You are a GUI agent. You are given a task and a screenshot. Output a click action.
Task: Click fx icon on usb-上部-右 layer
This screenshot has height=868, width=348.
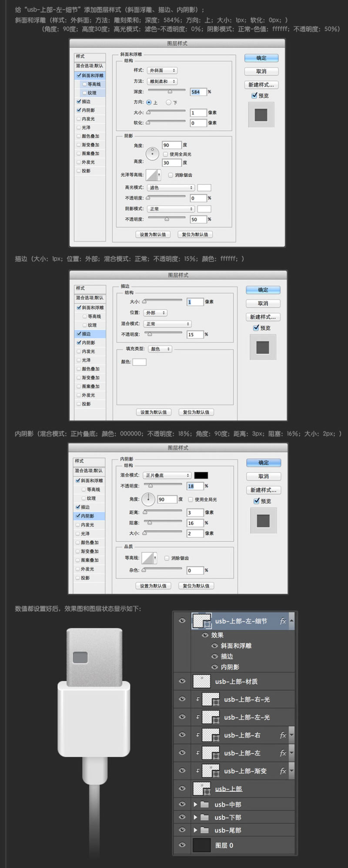(283, 735)
